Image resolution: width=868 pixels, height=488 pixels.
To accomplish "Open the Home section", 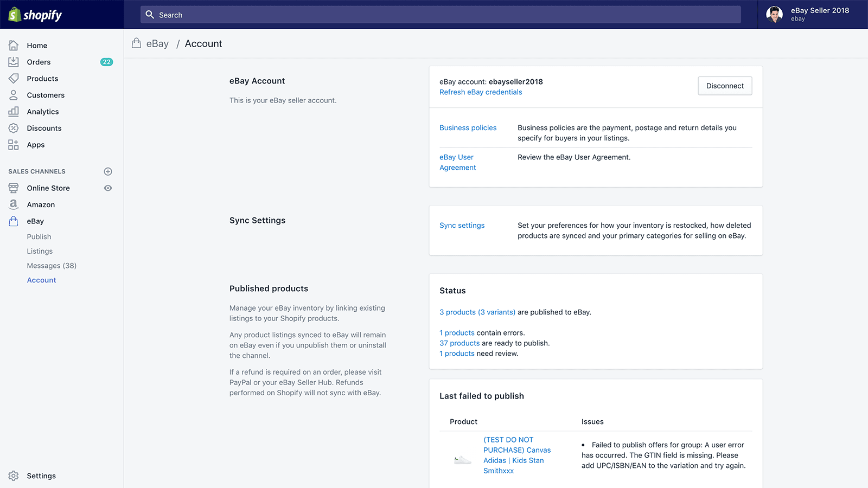I will 37,45.
